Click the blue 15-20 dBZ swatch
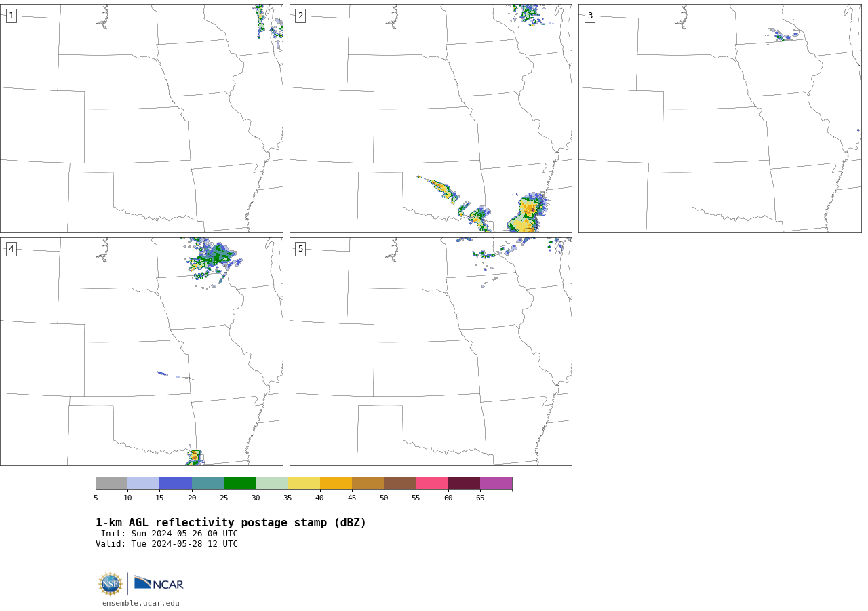Viewport: 868px width, 611px height. click(176, 484)
